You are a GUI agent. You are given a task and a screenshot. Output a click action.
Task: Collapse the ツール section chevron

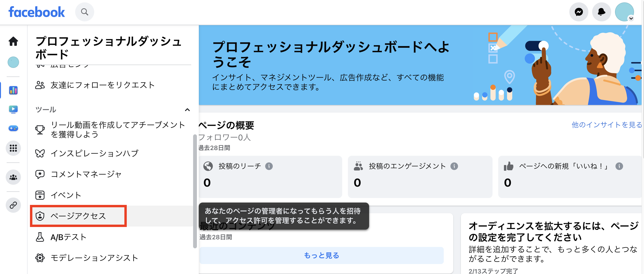187,110
